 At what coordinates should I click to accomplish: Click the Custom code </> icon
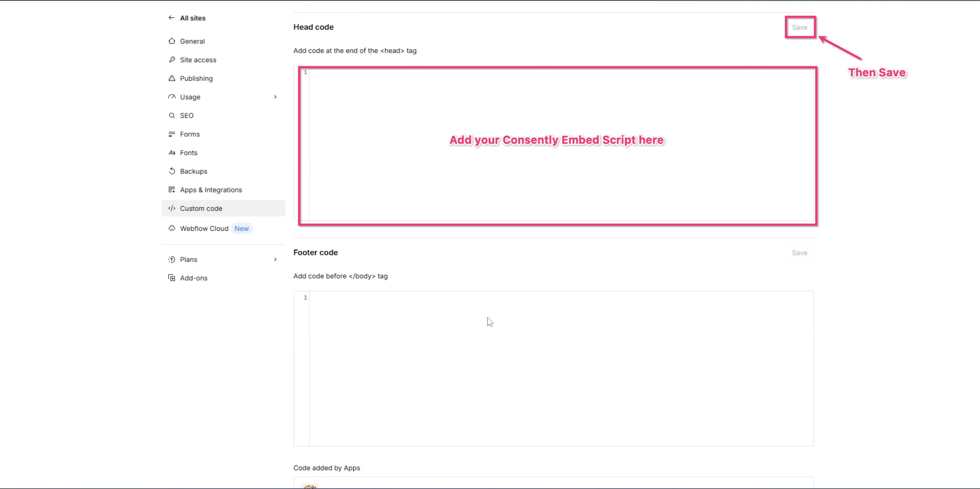tap(172, 208)
